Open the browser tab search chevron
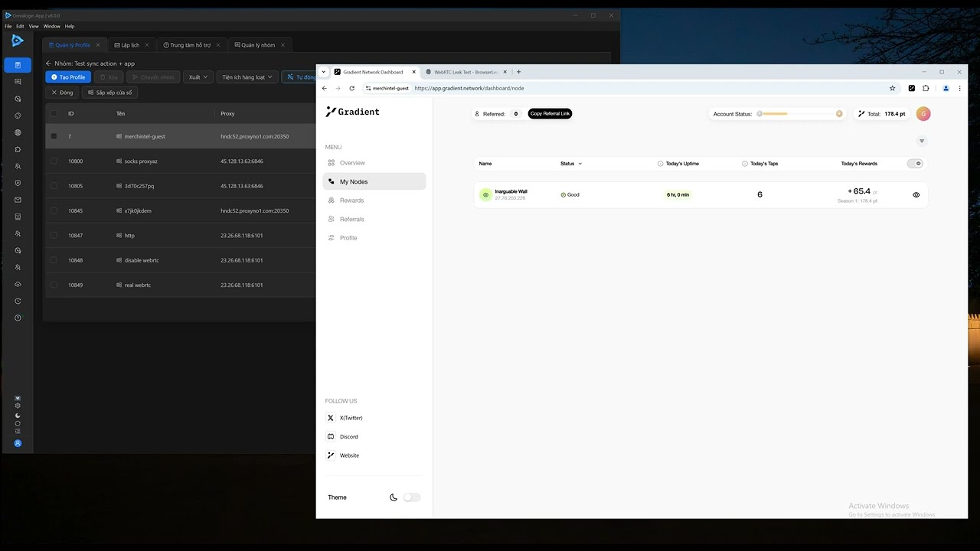 [x=324, y=72]
